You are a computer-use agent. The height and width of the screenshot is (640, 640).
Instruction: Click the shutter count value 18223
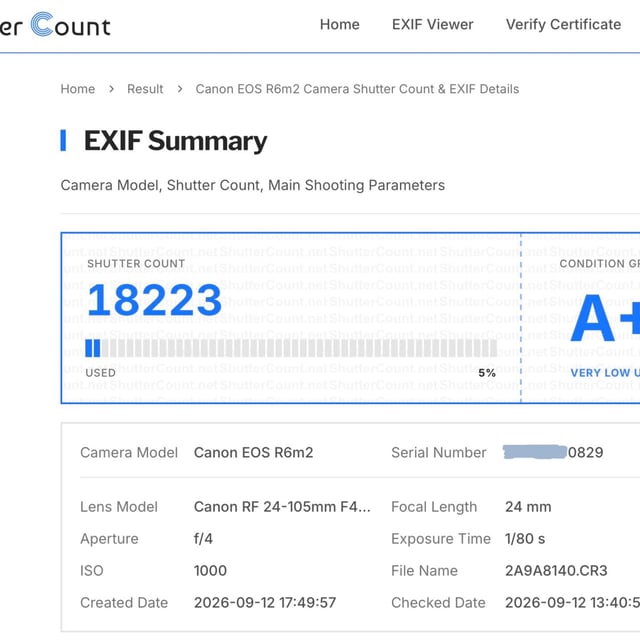154,300
